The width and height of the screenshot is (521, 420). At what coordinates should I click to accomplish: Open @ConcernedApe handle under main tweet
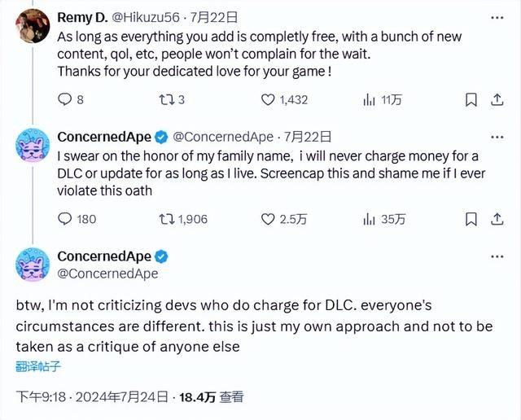[x=107, y=273]
